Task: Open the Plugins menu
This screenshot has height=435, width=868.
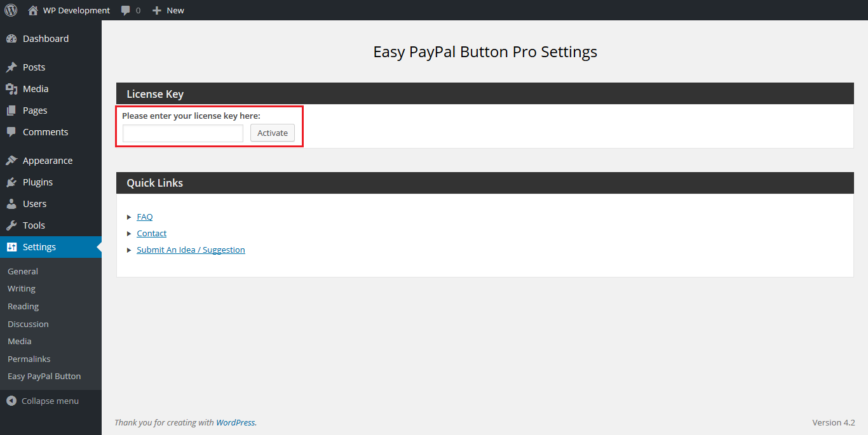Action: [51, 182]
